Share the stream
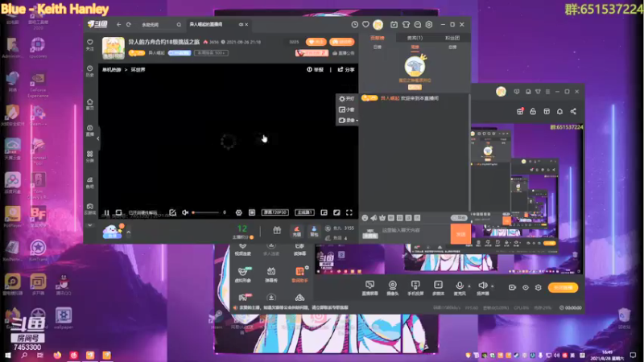 [x=346, y=70]
